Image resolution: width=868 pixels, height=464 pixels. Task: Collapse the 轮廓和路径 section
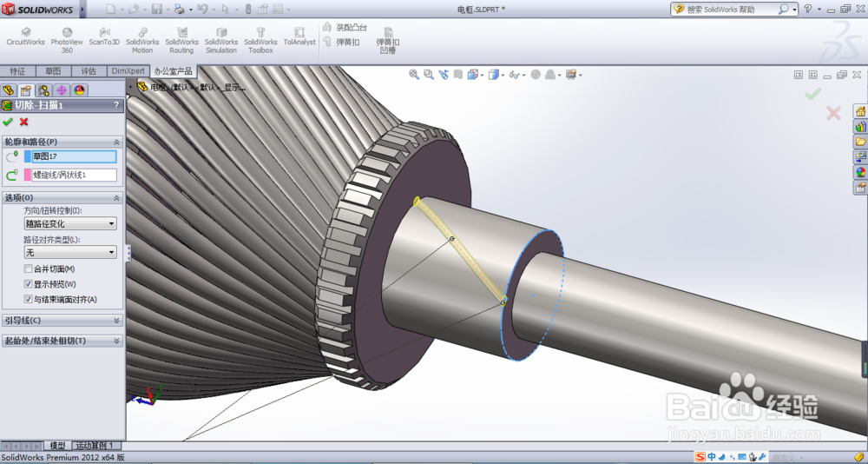click(117, 142)
